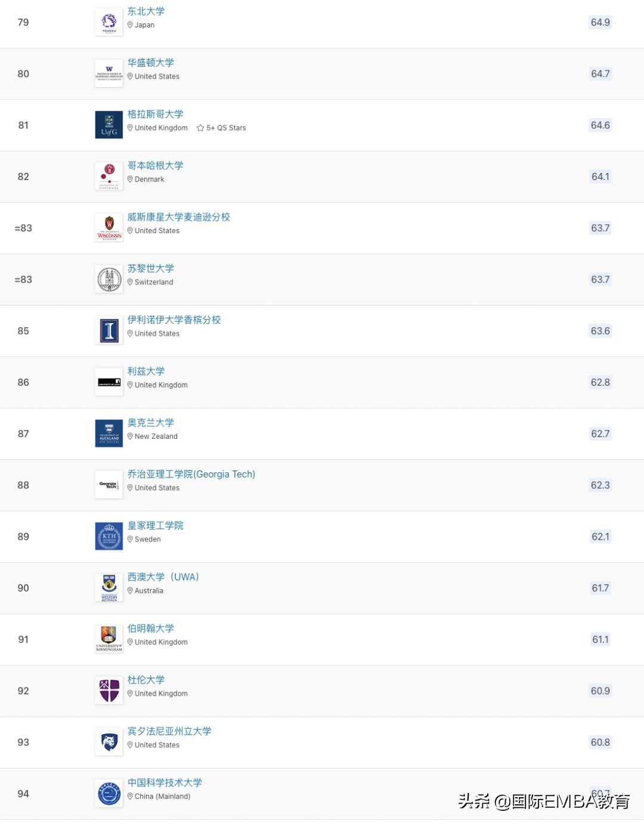Click the USTC logo
Screen dimensions: 644x824
pyautogui.click(x=109, y=794)
